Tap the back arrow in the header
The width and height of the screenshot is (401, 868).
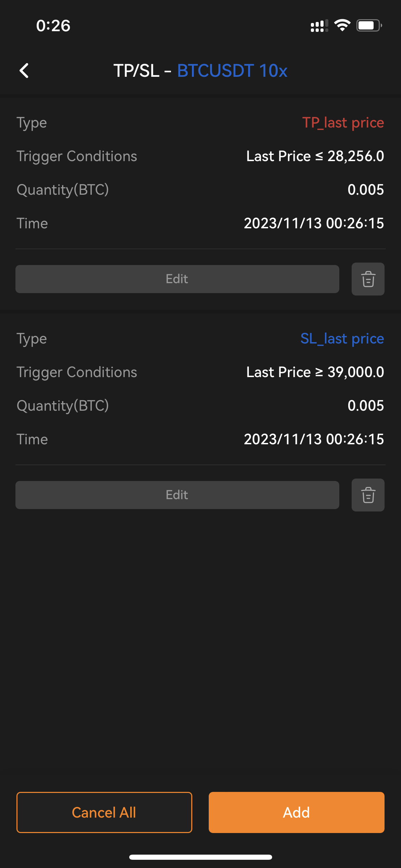[x=24, y=71]
